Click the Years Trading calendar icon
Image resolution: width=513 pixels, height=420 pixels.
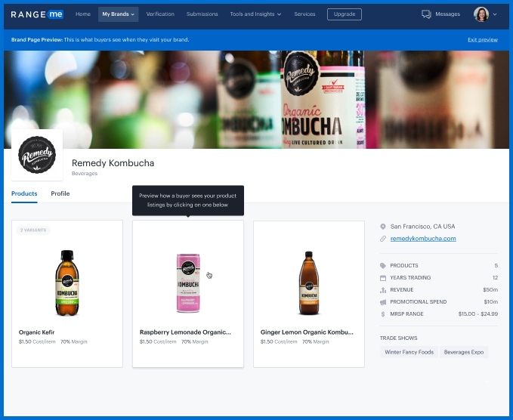coord(383,278)
